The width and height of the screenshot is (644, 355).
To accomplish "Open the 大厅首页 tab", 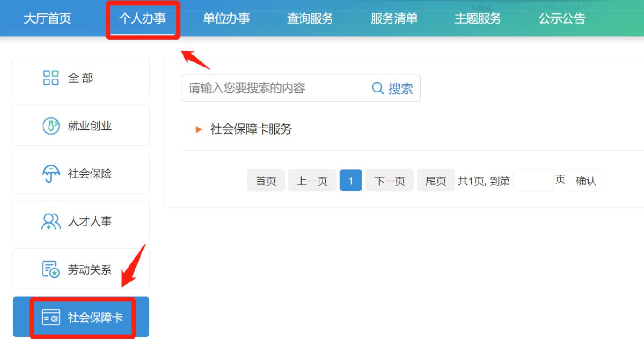I will pos(47,19).
